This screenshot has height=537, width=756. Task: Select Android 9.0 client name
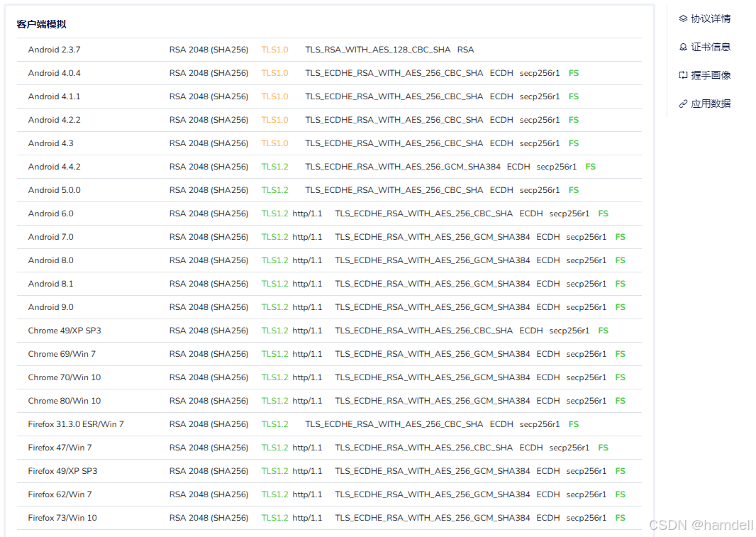[50, 307]
